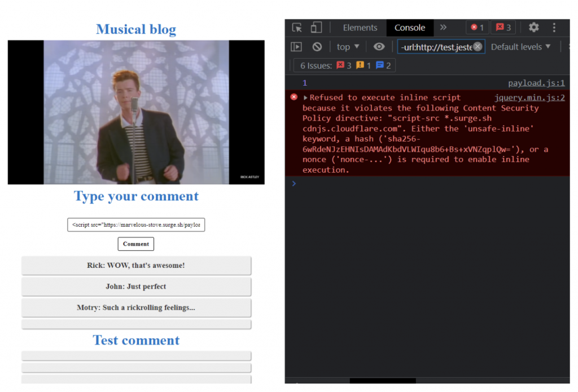The image size is (578, 392).
Task: Open the payload.js:1 source link
Action: (x=536, y=83)
